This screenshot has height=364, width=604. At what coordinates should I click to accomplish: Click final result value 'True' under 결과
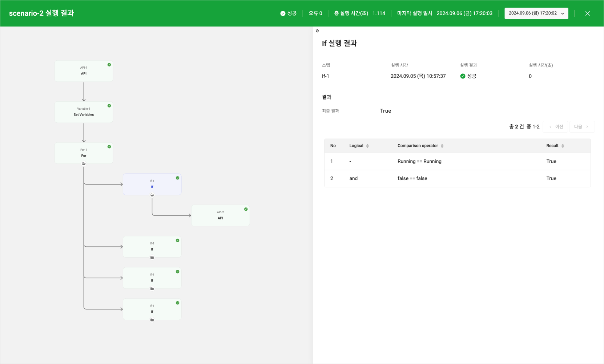click(386, 111)
